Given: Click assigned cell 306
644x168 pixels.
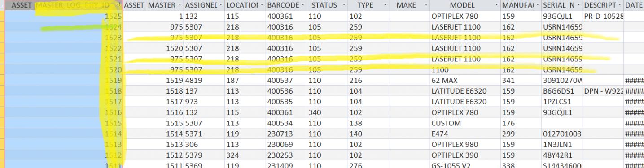Looking at the screenshot, I should pos(204,144).
